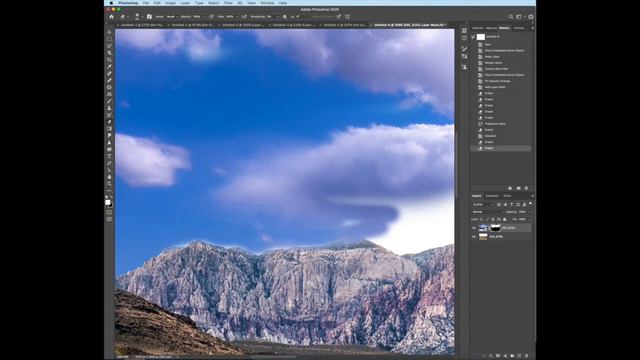640x360 pixels.
Task: Hide the top masked layer eye
Action: (474, 228)
